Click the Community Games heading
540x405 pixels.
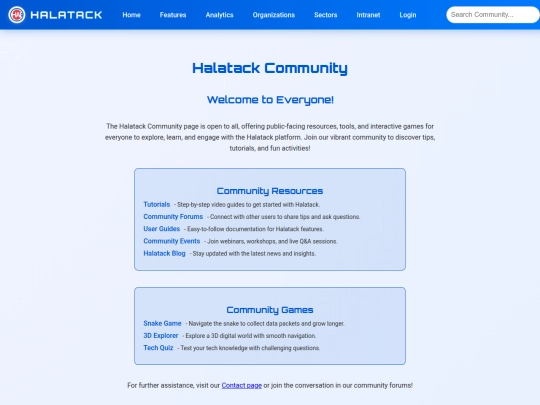tap(270, 310)
